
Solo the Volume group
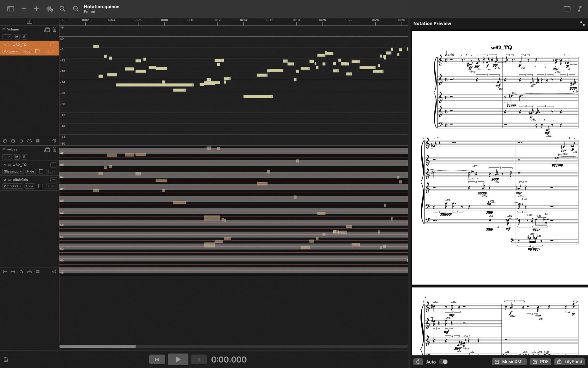click(x=24, y=37)
